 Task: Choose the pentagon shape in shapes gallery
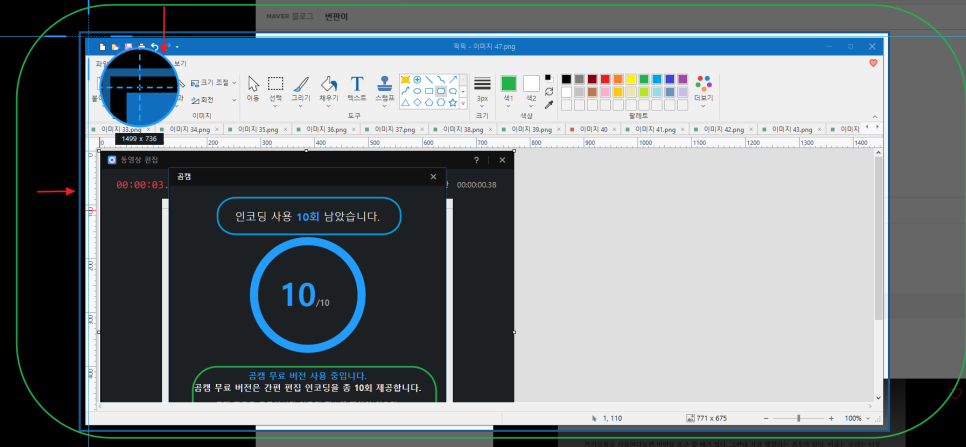point(429,102)
